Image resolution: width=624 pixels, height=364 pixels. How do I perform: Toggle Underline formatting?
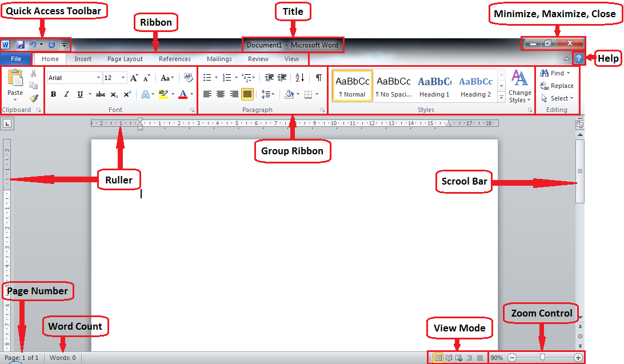point(80,94)
